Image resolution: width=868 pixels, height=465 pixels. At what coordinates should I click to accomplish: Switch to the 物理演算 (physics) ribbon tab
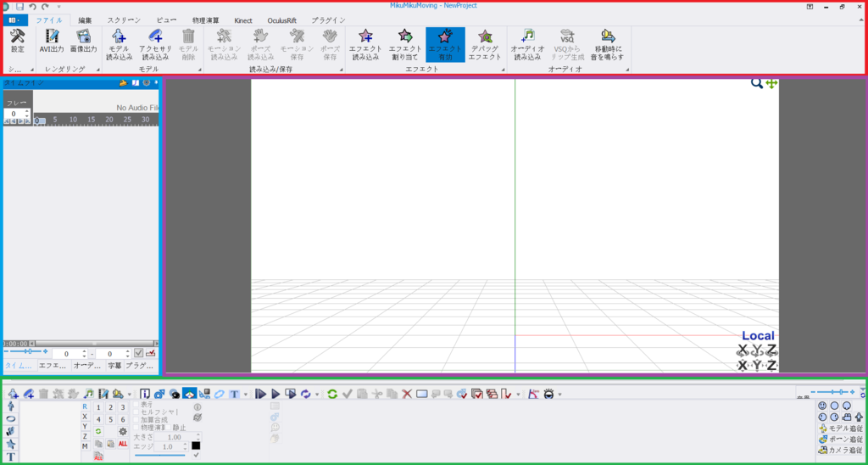click(205, 20)
